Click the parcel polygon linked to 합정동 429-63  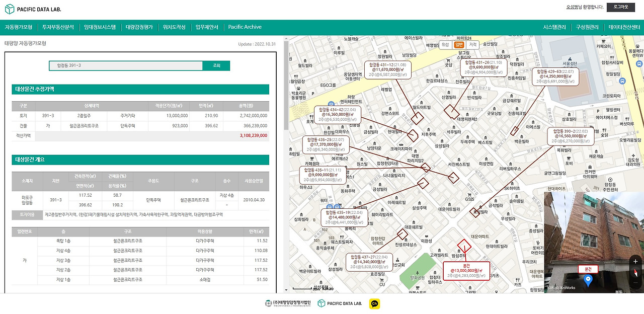coord(514,131)
